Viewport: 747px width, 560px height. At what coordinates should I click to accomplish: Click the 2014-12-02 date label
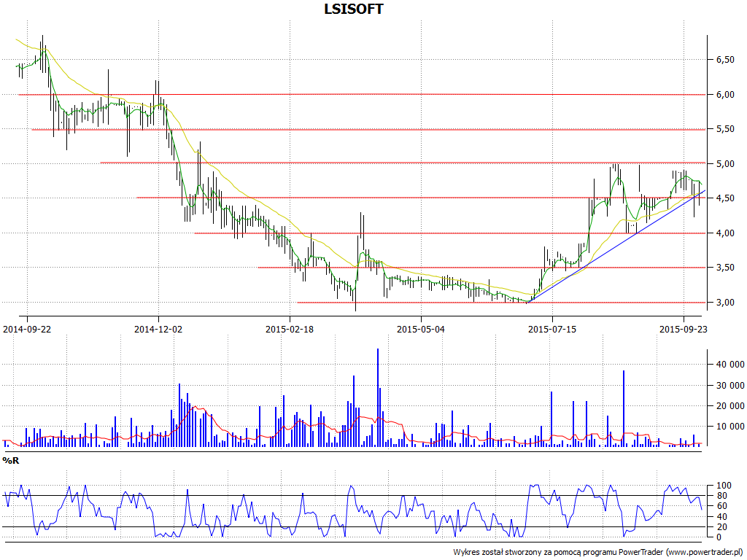(x=158, y=329)
